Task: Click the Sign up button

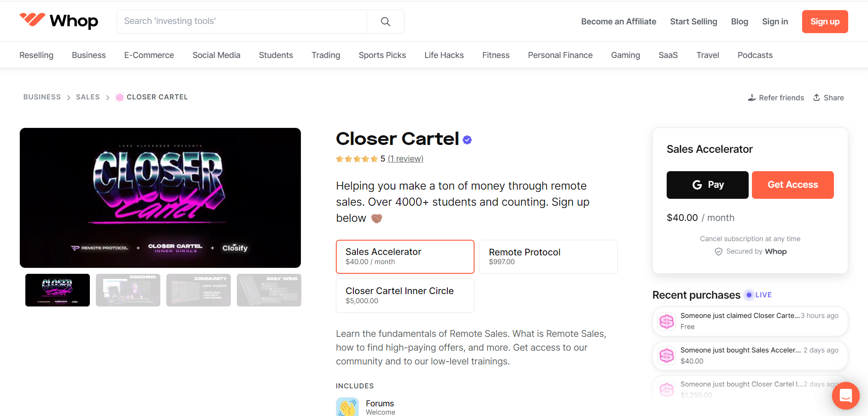Action: 824,21
